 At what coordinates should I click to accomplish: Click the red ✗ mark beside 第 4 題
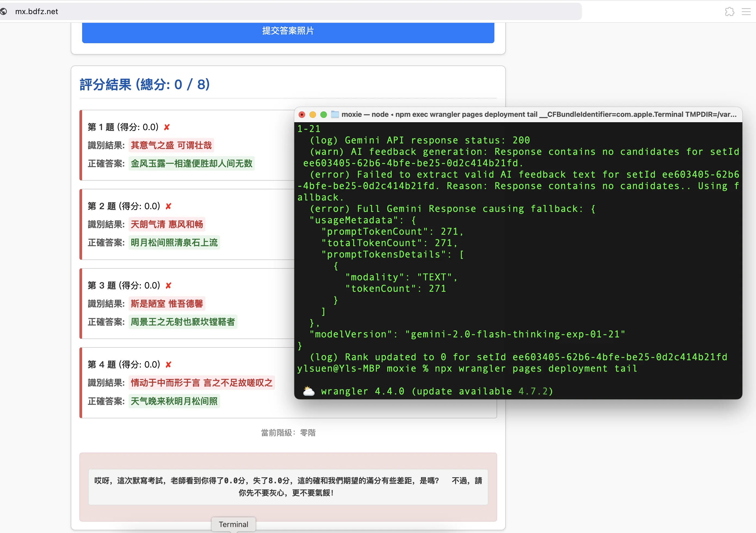(x=168, y=364)
